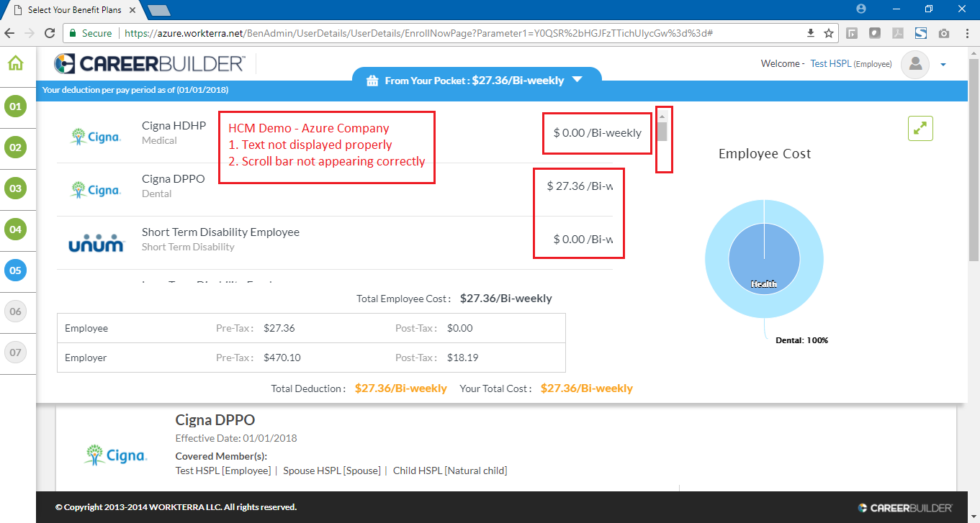
Task: Open the disabled step 07
Action: (15, 353)
